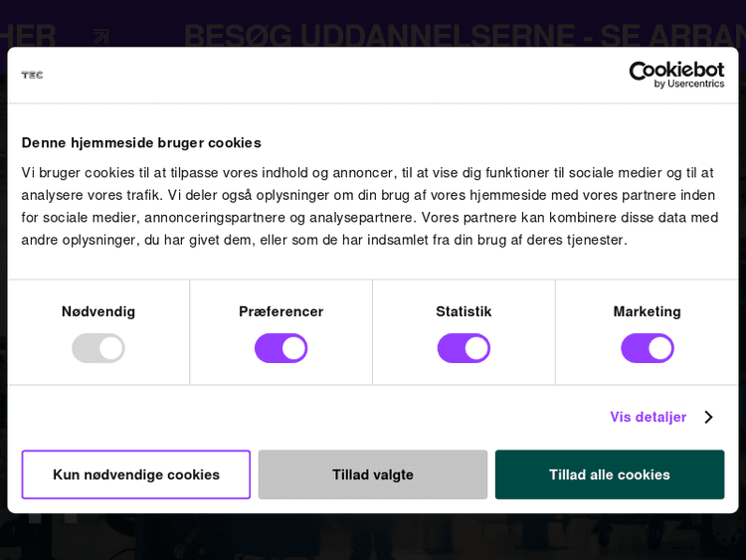
Task: Click the TEC logo in dialog header
Action: (32, 75)
